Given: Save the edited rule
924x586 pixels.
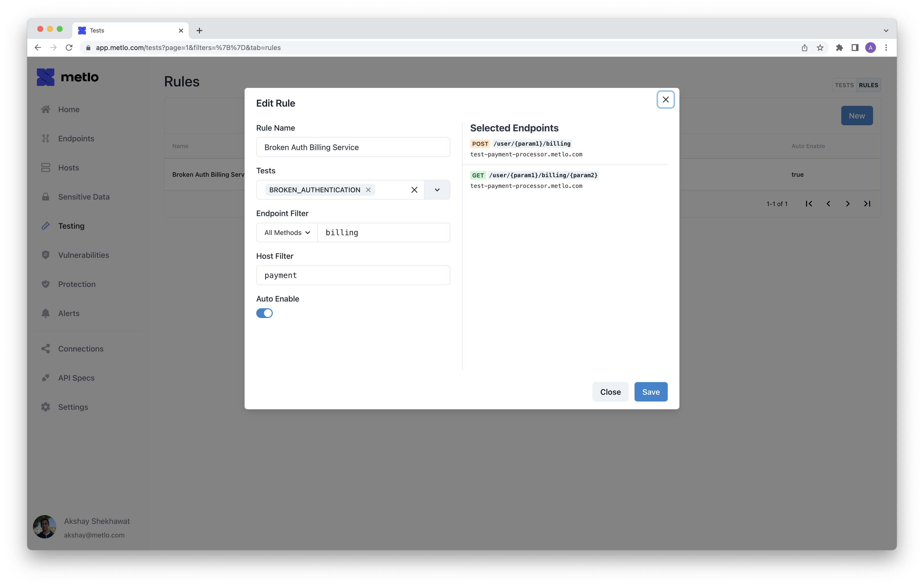Looking at the screenshot, I should [651, 392].
